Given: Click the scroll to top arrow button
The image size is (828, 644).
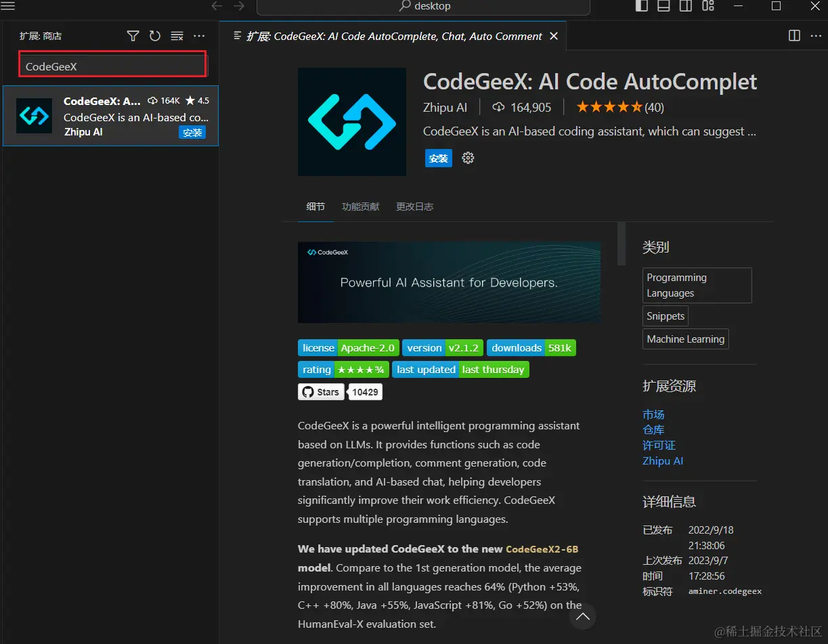Looking at the screenshot, I should click(583, 616).
